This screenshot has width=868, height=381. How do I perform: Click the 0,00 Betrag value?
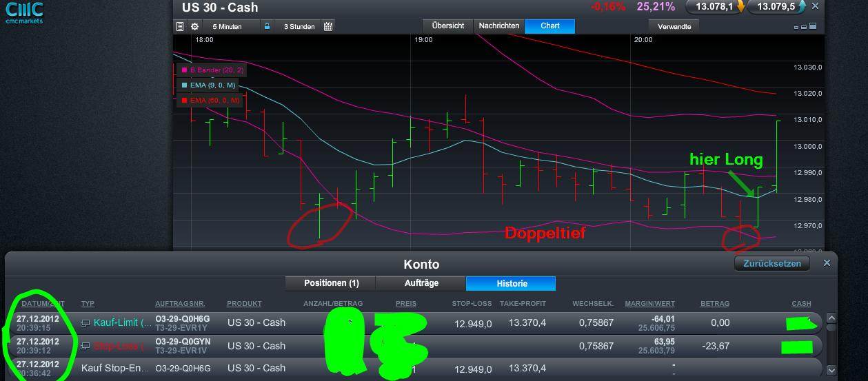pos(719,322)
